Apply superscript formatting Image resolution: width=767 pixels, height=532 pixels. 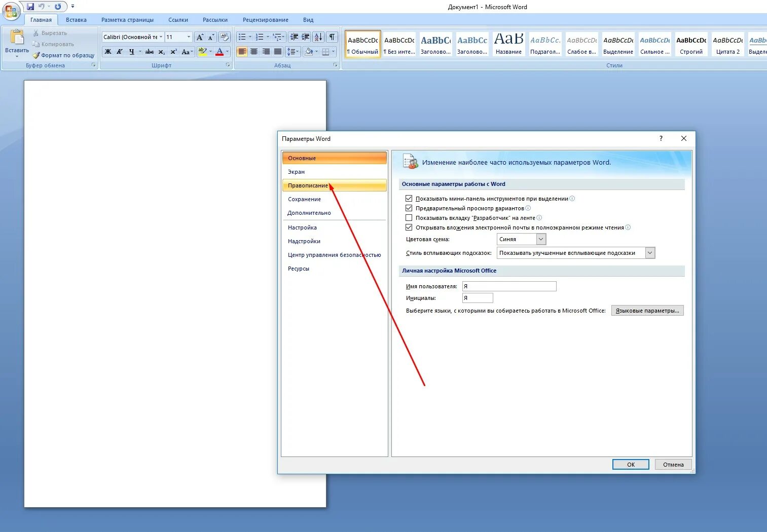pyautogui.click(x=173, y=52)
